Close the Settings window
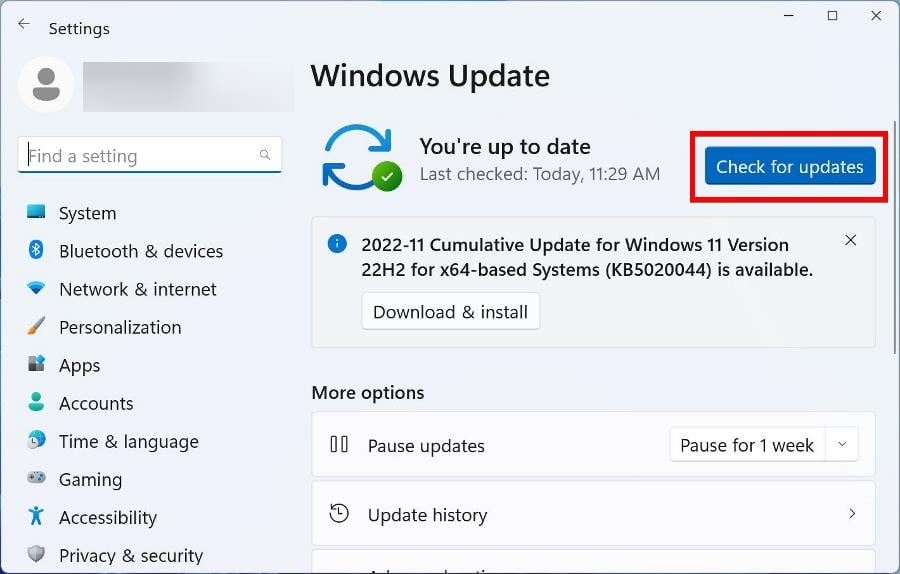 pos(876,15)
